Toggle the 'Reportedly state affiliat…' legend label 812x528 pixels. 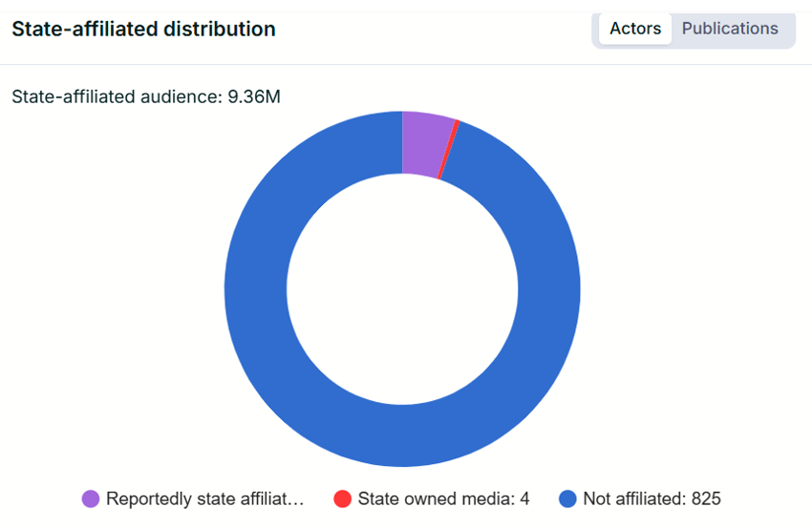204,498
